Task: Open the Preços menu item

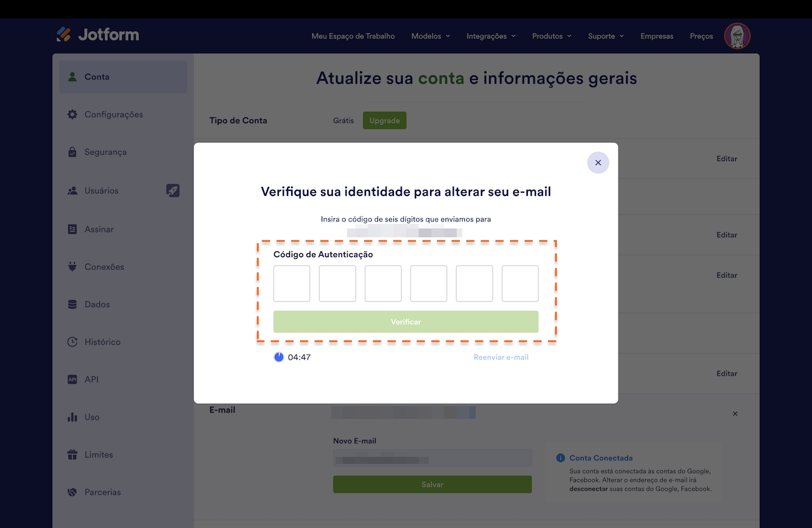Action: point(701,36)
